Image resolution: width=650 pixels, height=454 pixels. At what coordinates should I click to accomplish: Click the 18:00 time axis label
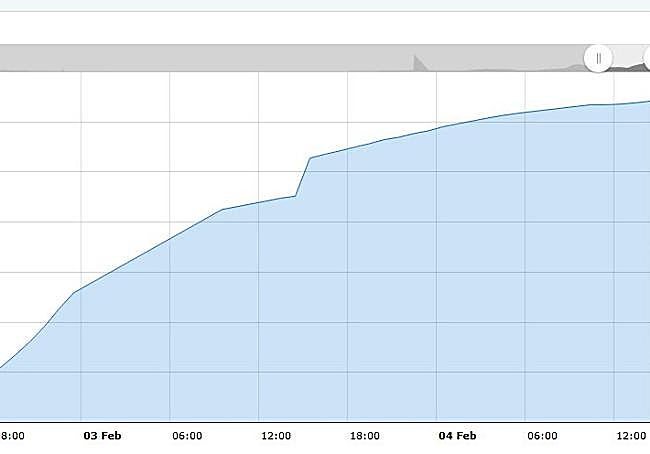pyautogui.click(x=365, y=435)
